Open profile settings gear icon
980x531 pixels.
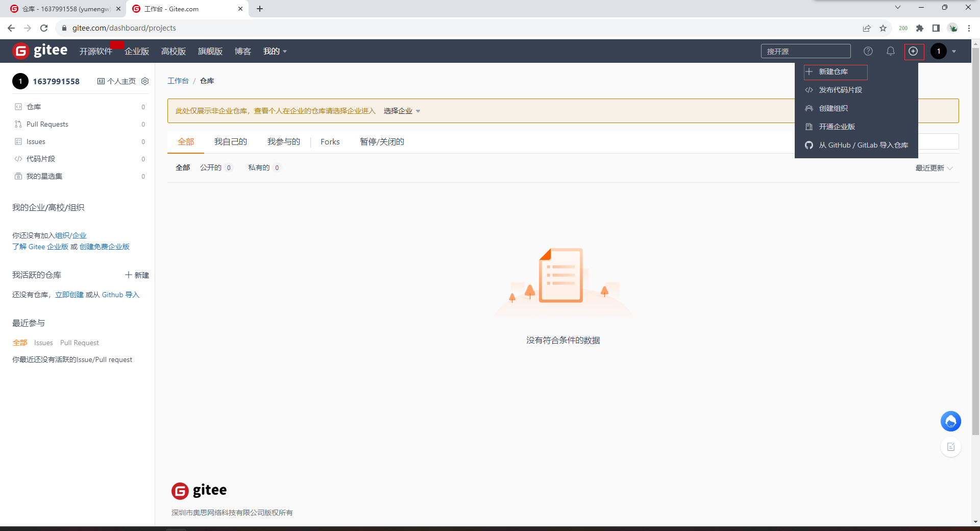click(x=145, y=81)
